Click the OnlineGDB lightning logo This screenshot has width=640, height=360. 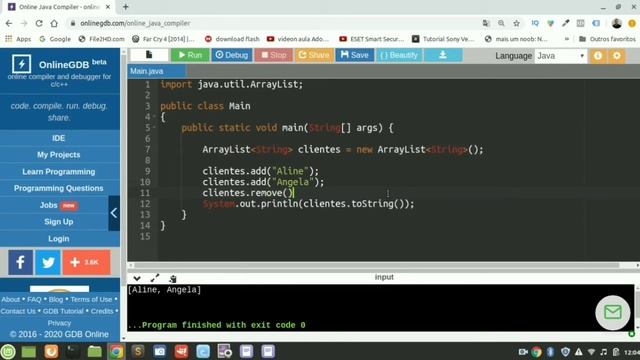[x=22, y=64]
